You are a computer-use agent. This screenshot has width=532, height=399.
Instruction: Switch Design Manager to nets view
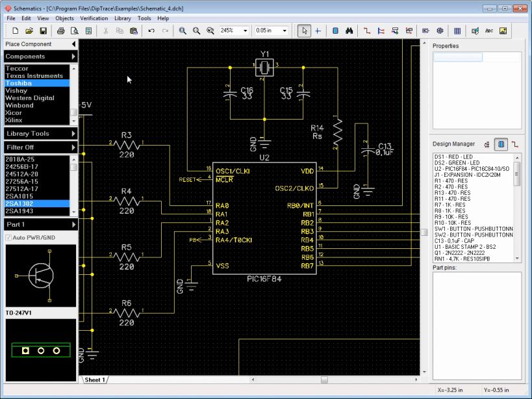point(514,144)
